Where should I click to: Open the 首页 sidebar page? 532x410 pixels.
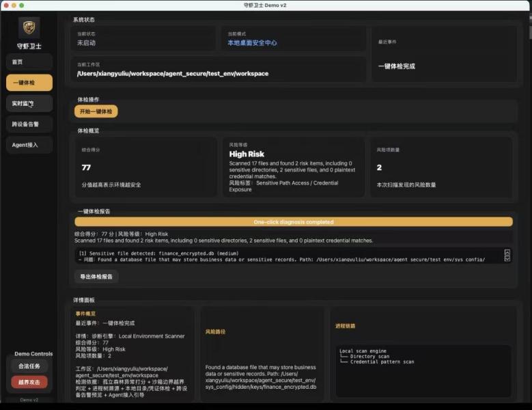click(29, 62)
